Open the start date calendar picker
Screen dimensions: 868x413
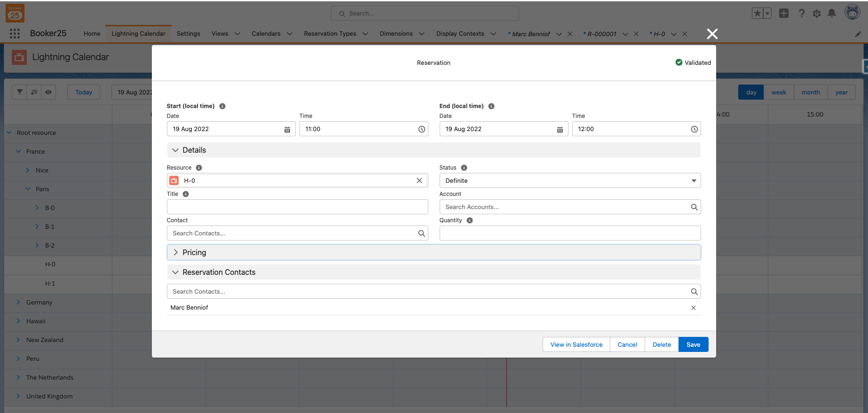coord(287,129)
